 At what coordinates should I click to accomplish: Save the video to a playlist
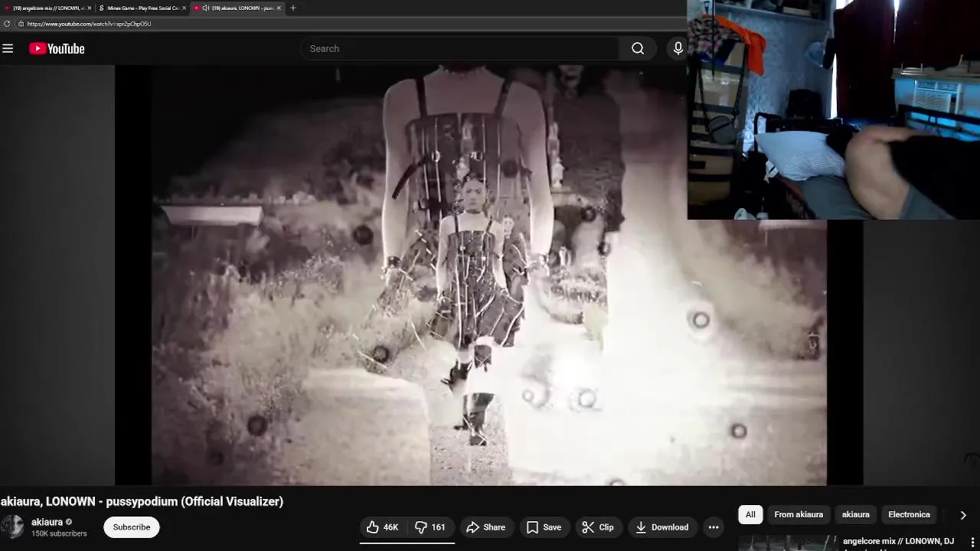pos(544,527)
